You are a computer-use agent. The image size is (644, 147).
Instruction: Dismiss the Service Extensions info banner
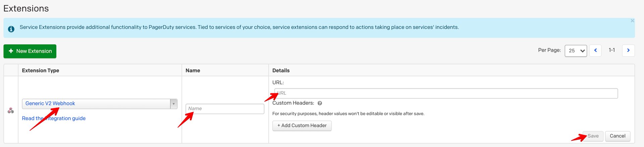[632, 21]
